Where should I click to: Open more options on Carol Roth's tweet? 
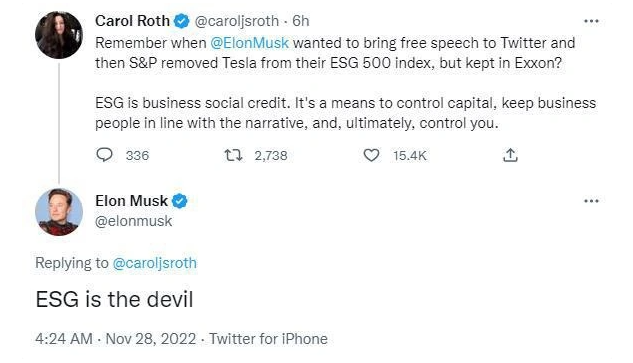[591, 21]
